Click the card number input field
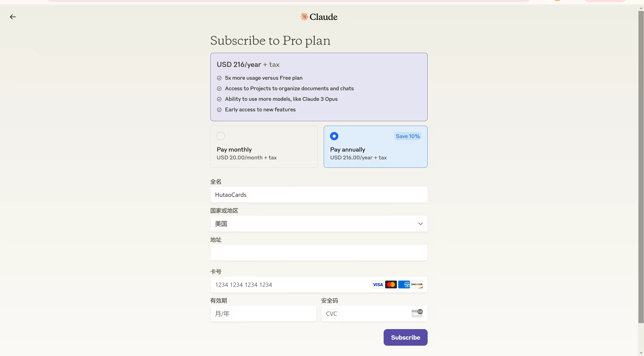This screenshot has height=356, width=644. 289,285
